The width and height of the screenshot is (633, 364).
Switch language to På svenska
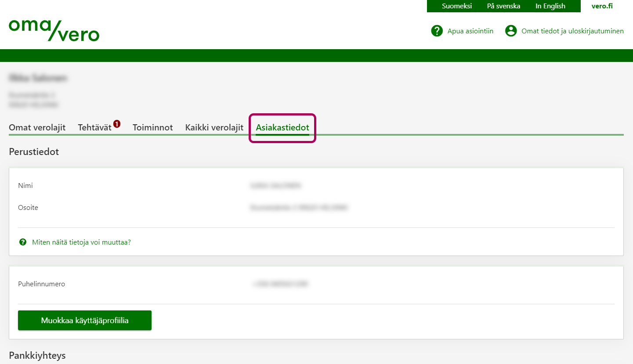click(x=503, y=6)
